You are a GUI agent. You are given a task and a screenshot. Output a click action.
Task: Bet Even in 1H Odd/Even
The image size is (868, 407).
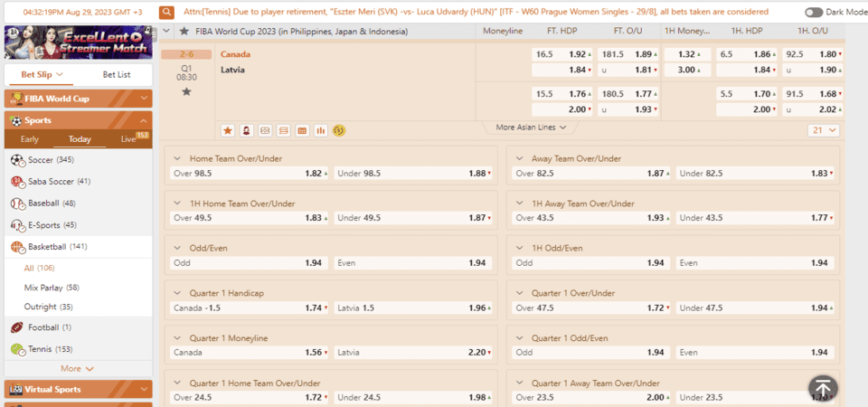[756, 263]
